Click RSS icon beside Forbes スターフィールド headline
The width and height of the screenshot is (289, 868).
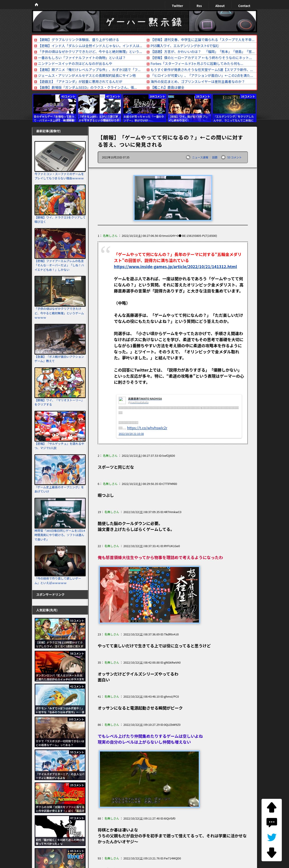(x=148, y=64)
